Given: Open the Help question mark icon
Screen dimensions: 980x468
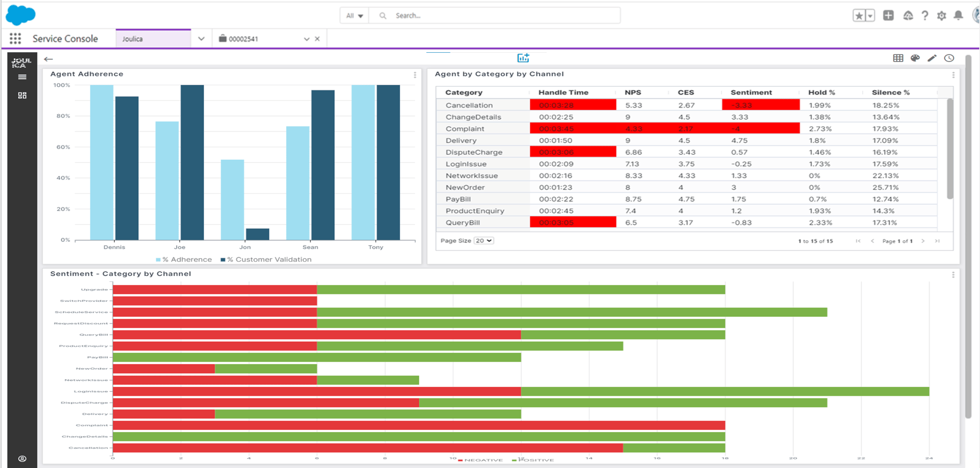Looking at the screenshot, I should 925,16.
